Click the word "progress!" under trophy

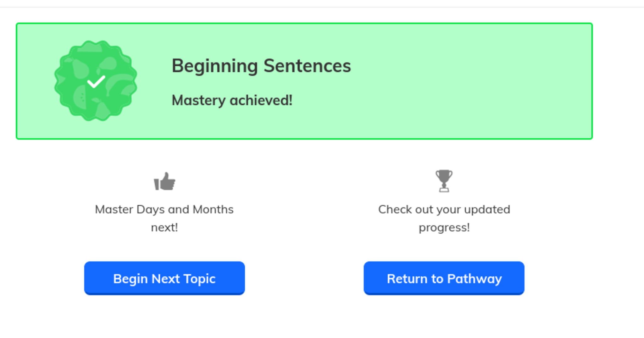click(x=444, y=227)
